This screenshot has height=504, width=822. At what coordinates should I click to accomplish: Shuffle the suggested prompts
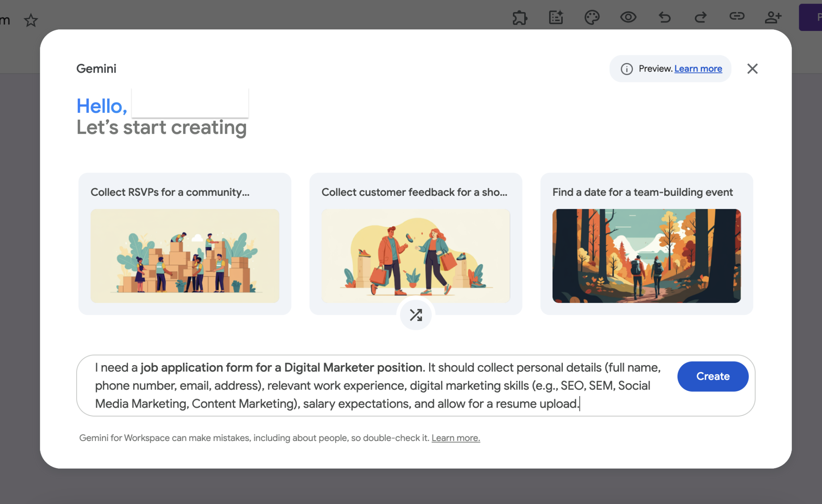[x=416, y=315]
